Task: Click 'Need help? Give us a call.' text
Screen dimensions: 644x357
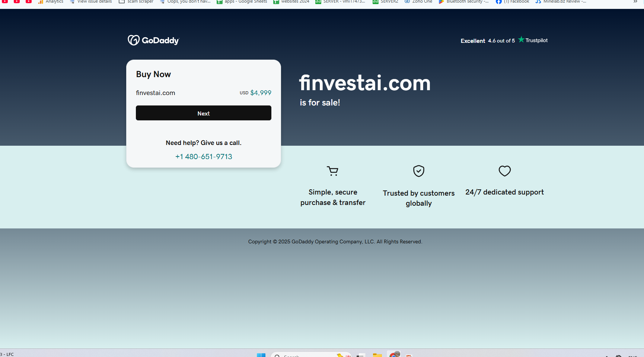Action: point(204,143)
